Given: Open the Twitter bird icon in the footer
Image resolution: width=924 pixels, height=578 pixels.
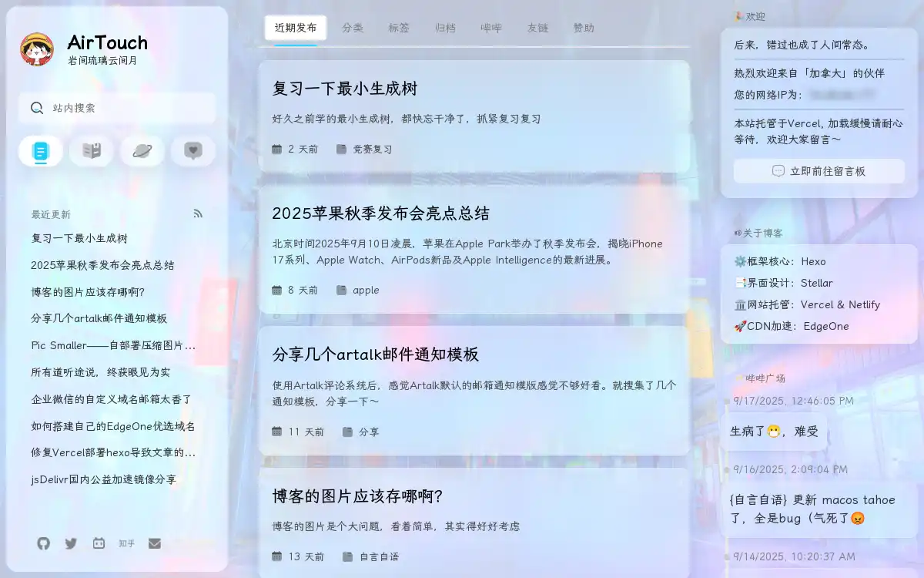Looking at the screenshot, I should point(71,543).
